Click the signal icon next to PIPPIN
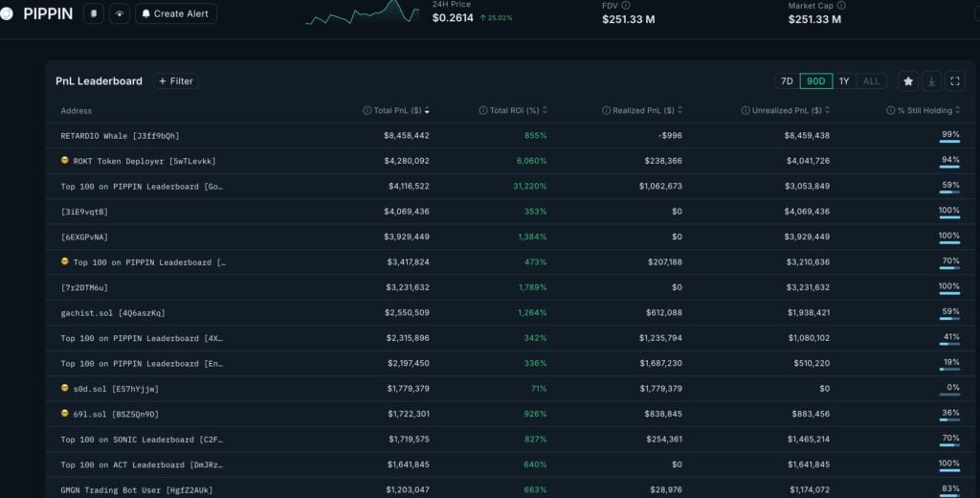The width and height of the screenshot is (980, 498). click(119, 13)
